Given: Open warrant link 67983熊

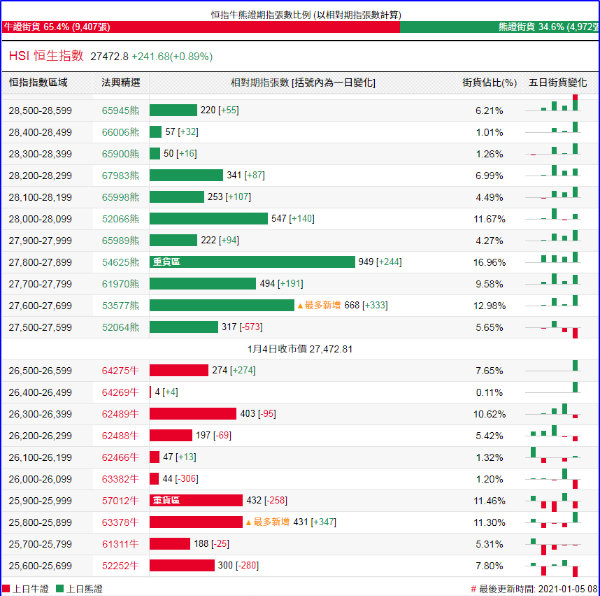Looking at the screenshot, I should pos(120,176).
